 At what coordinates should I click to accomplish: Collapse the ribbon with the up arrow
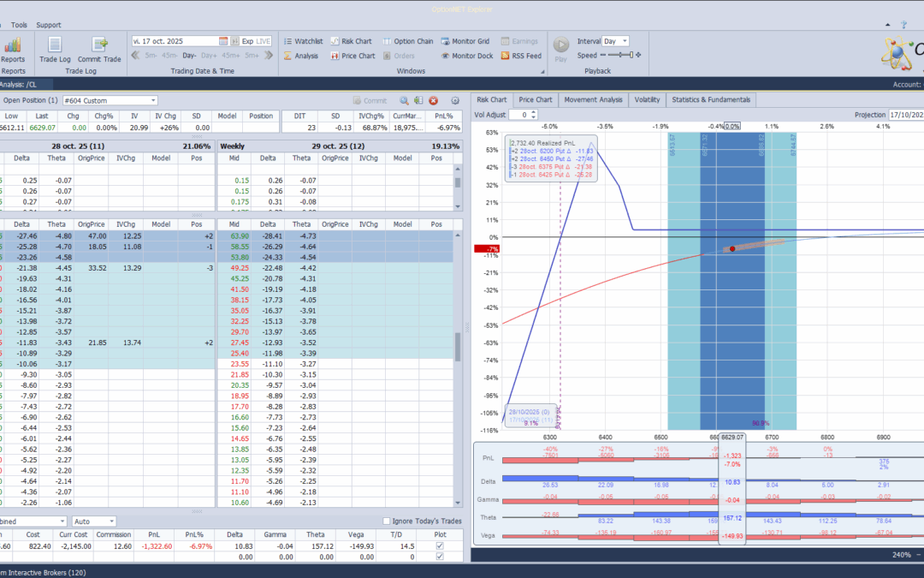(x=887, y=25)
